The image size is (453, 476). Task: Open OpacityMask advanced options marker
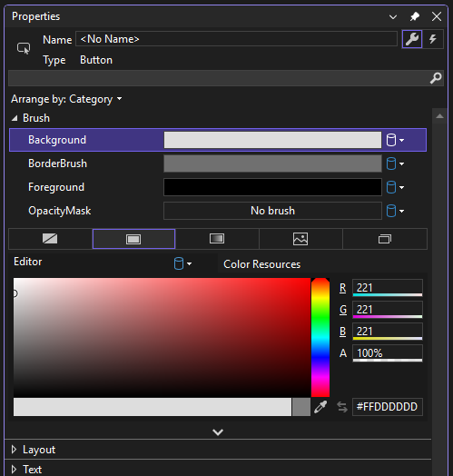pyautogui.click(x=395, y=211)
